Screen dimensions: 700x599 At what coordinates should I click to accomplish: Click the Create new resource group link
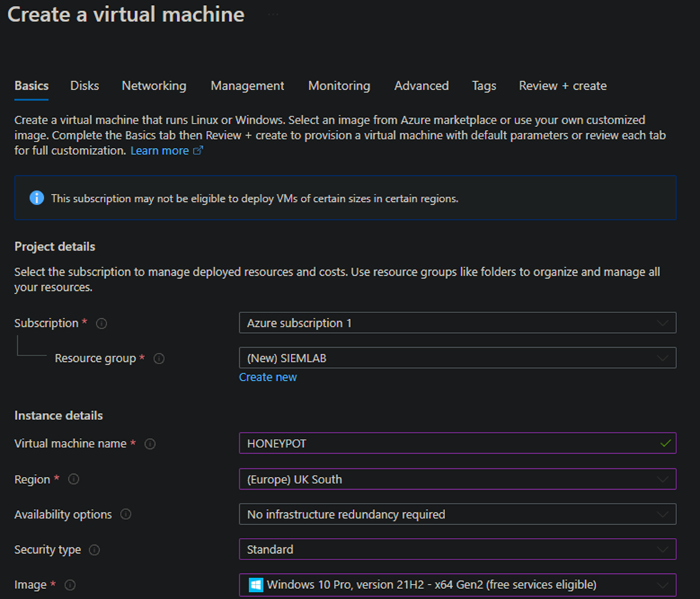(x=267, y=377)
